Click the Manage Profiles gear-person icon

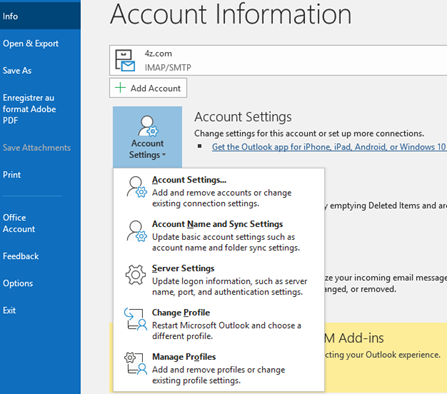point(135,363)
